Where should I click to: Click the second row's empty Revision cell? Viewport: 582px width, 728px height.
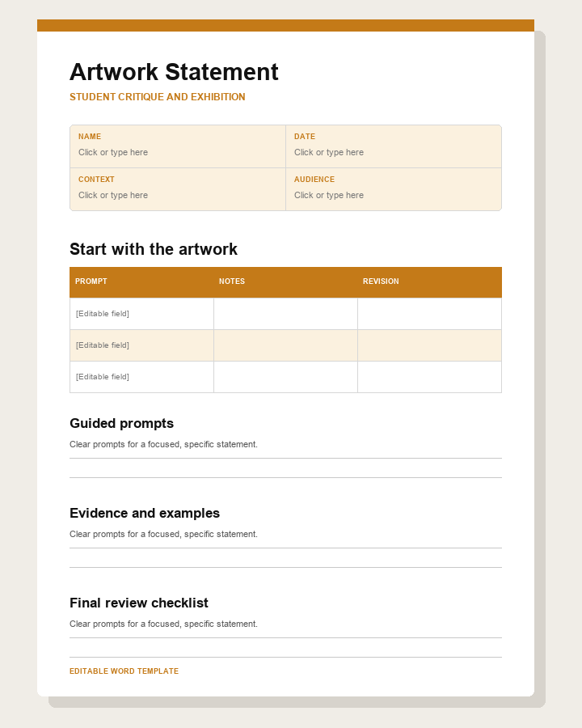click(x=429, y=345)
